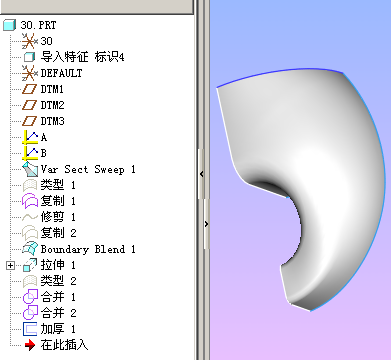Viewport: 391px width, 360px height.
Task: Click the right arrow on panel divider
Action: 206,224
